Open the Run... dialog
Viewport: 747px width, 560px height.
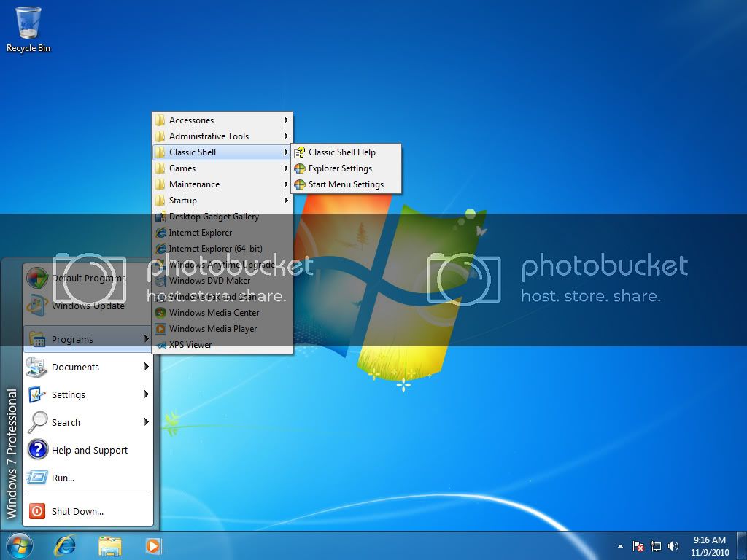tap(88, 478)
